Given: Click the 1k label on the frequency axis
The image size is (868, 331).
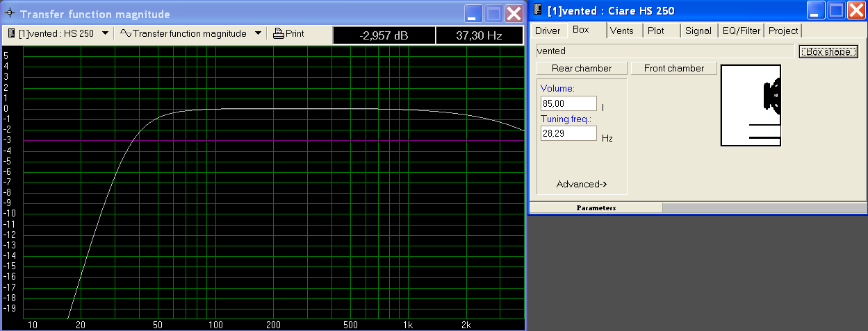Looking at the screenshot, I should tap(408, 325).
